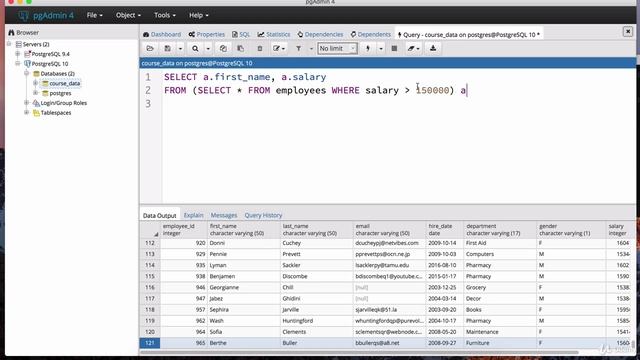This screenshot has width=640, height=360.
Task: Click the first_name column header
Action: coord(244,229)
